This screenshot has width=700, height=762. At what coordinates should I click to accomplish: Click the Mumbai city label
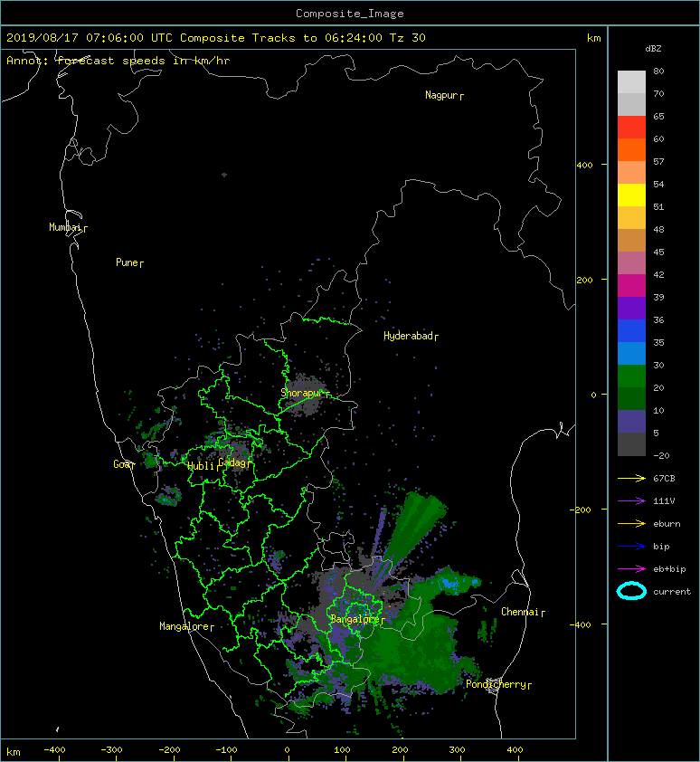[x=65, y=227]
